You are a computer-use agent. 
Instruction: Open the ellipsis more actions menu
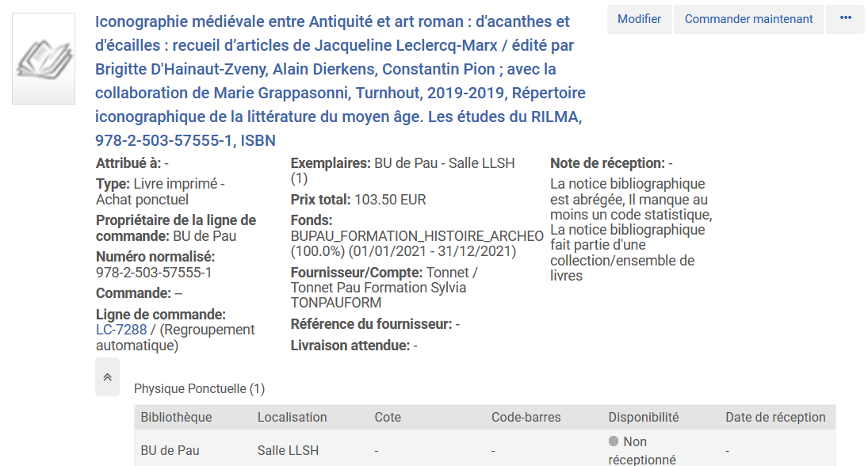[x=845, y=19]
